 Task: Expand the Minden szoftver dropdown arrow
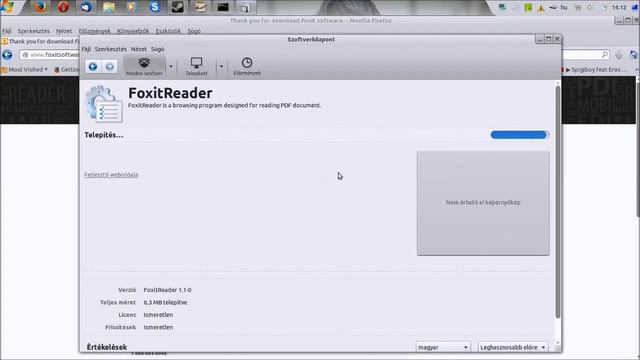click(x=171, y=66)
